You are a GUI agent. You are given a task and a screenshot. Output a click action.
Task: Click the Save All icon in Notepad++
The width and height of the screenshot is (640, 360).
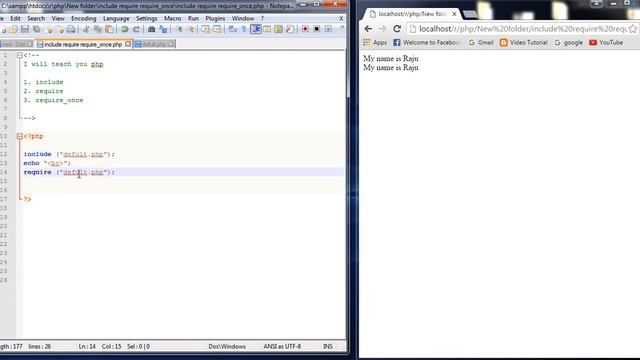(x=36, y=29)
